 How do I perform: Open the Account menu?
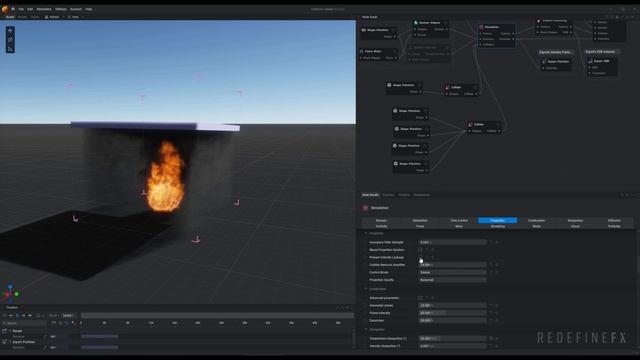click(76, 9)
